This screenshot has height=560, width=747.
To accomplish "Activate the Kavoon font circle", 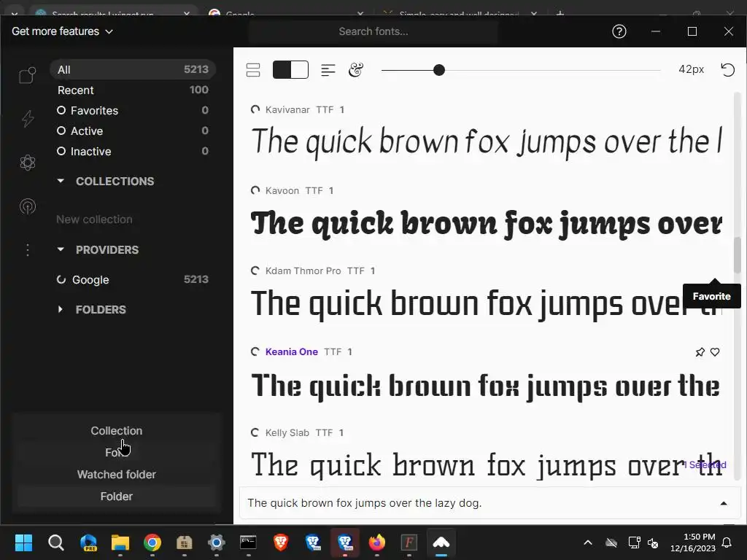I will tap(255, 190).
